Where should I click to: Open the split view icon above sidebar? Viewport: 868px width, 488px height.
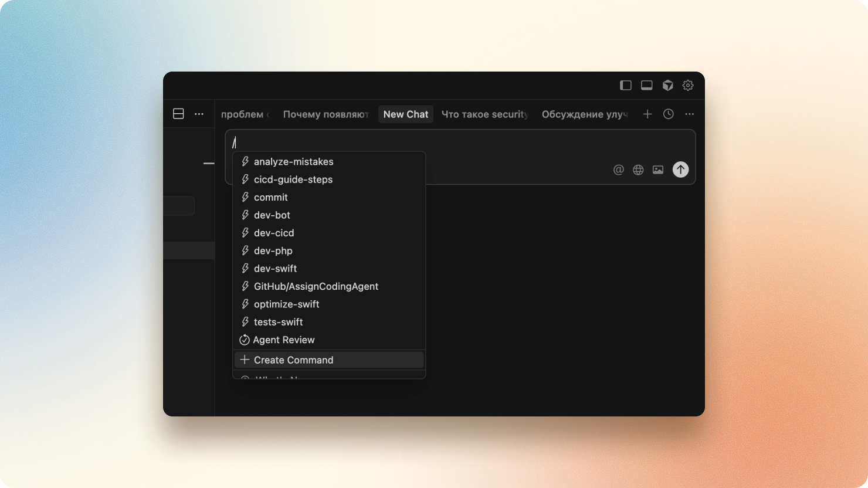178,113
